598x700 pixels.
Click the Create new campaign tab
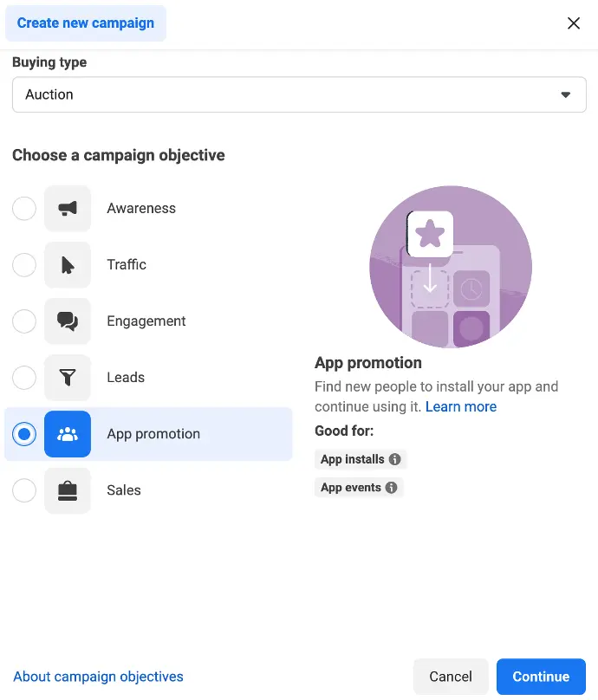point(86,23)
